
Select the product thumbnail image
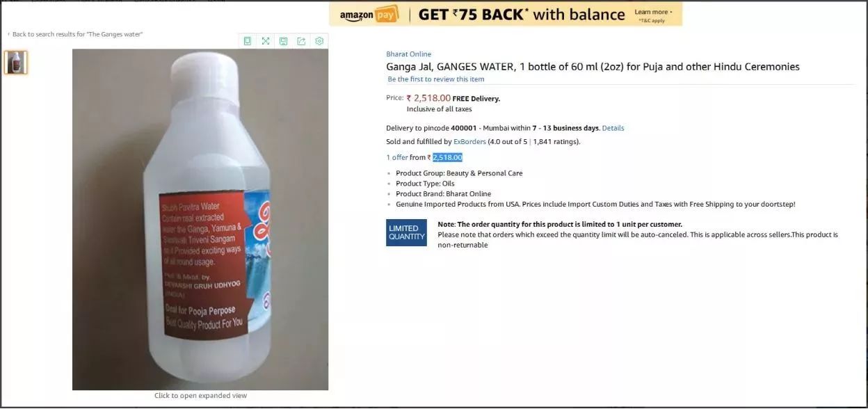point(15,63)
